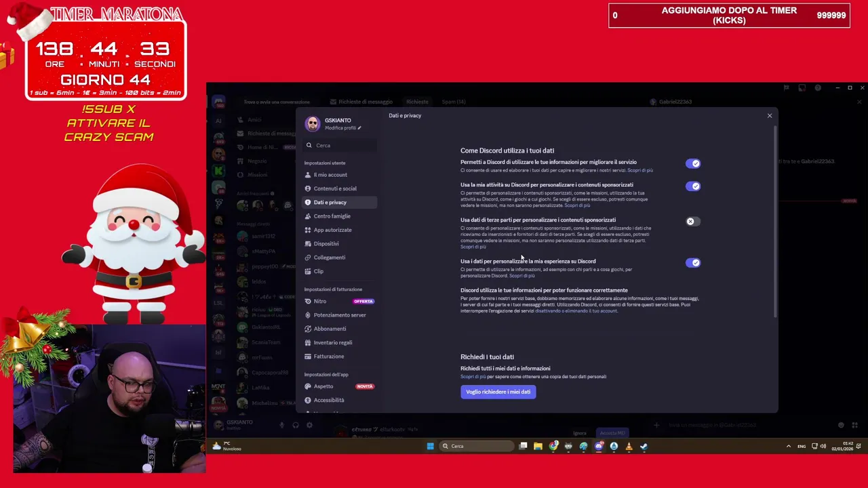
Task: Open Scopri di più under personalizzare esperienza
Action: (x=522, y=276)
